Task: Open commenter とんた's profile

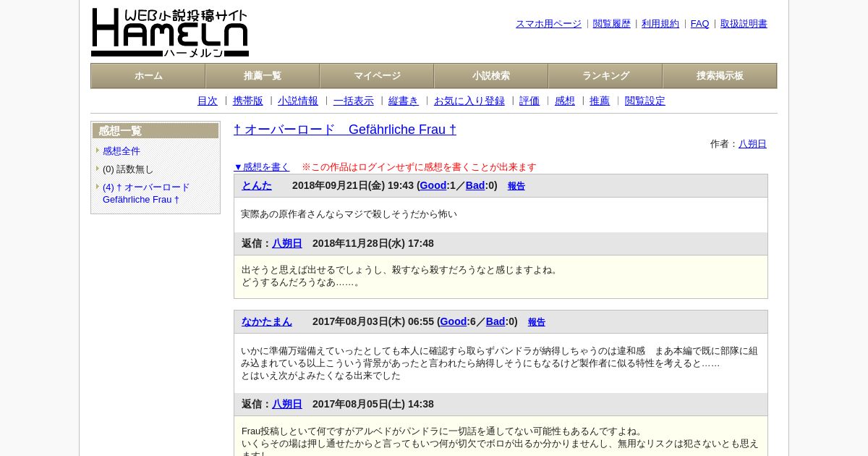Action: point(257,185)
